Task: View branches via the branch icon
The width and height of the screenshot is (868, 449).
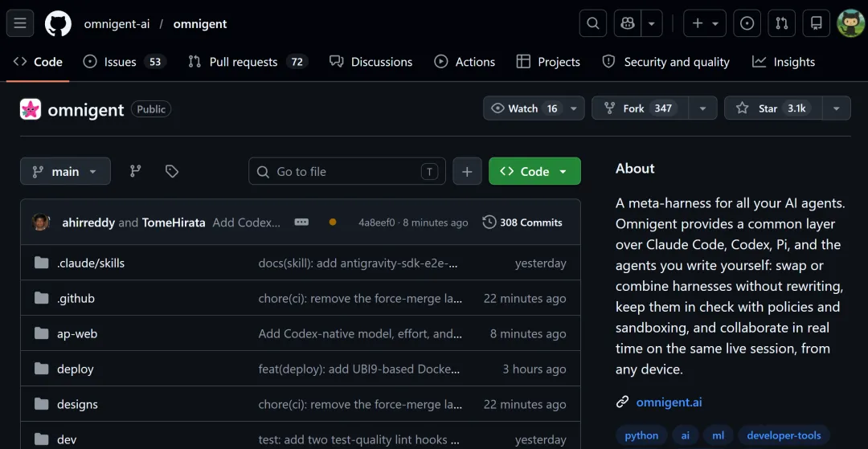Action: (136, 171)
